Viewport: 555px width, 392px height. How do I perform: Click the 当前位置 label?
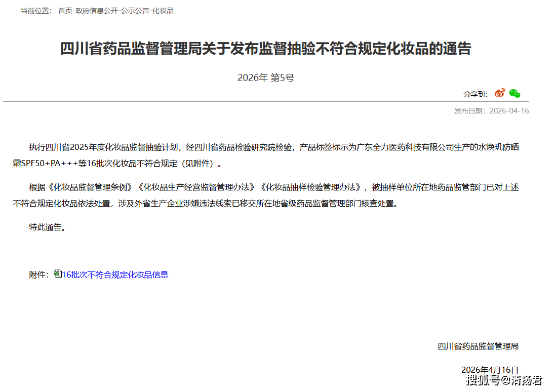35,11
